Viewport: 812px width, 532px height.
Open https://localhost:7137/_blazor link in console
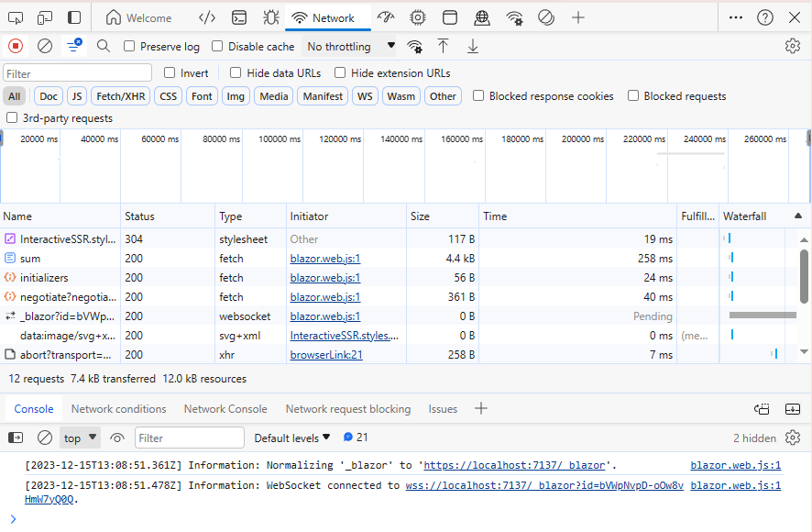point(514,465)
